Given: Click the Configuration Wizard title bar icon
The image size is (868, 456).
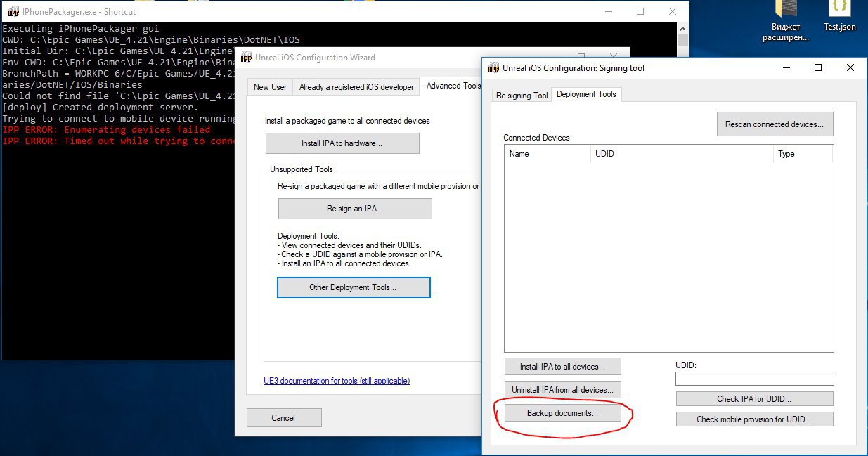Looking at the screenshot, I should click(x=246, y=58).
